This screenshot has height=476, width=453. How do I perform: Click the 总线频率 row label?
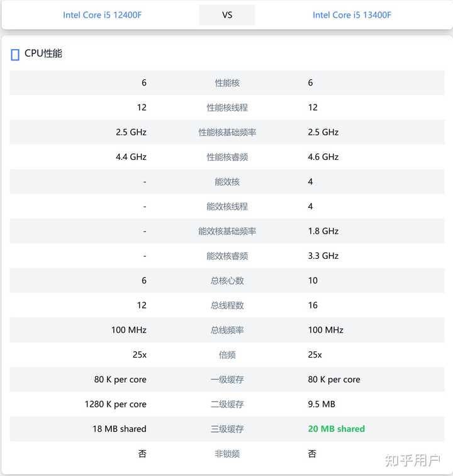227,330
